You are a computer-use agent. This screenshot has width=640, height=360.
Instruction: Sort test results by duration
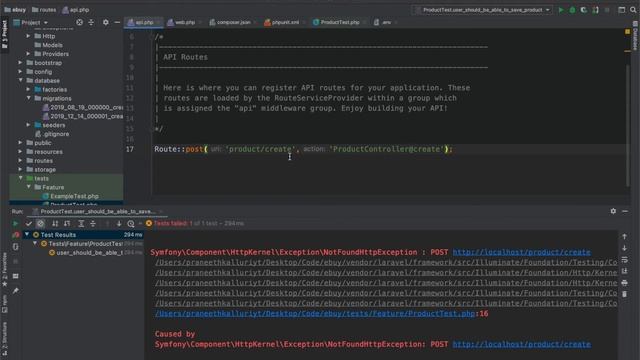[67, 223]
